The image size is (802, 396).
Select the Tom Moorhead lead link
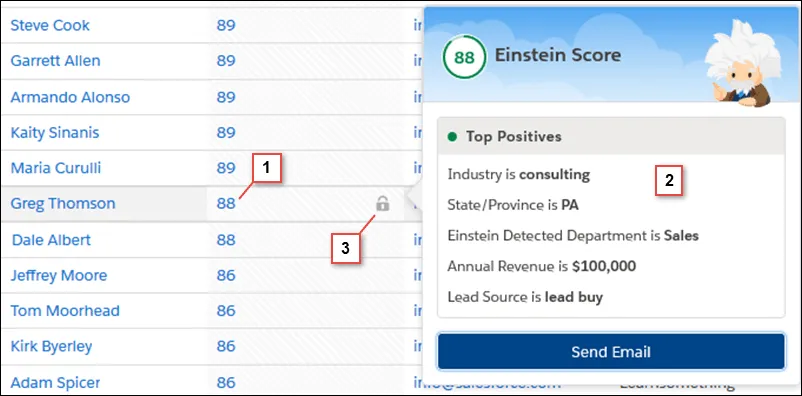coord(65,311)
